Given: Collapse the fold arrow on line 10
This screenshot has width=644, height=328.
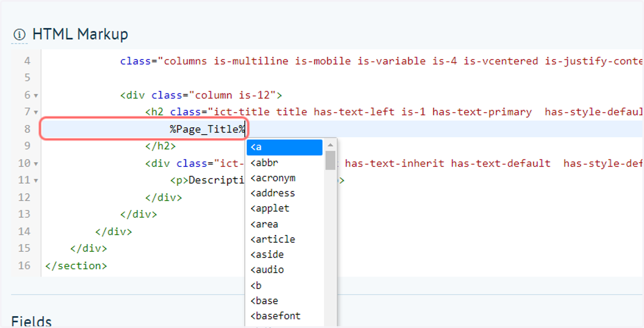Looking at the screenshot, I should pos(36,164).
